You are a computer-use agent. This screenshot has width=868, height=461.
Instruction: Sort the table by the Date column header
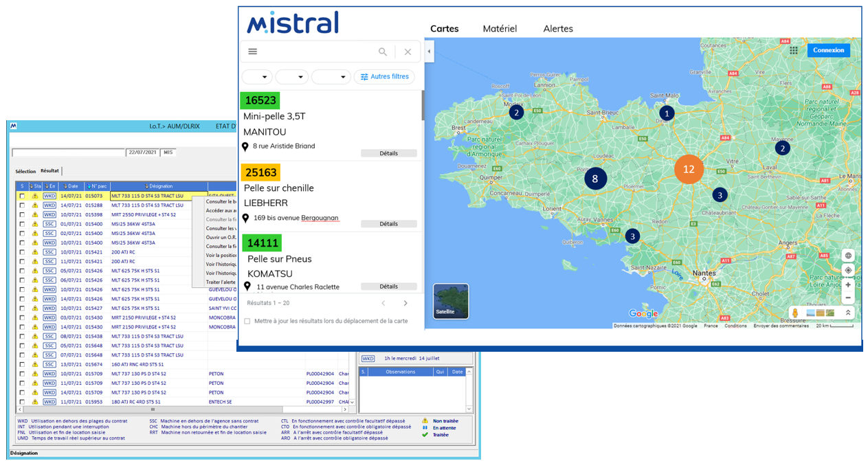71,186
